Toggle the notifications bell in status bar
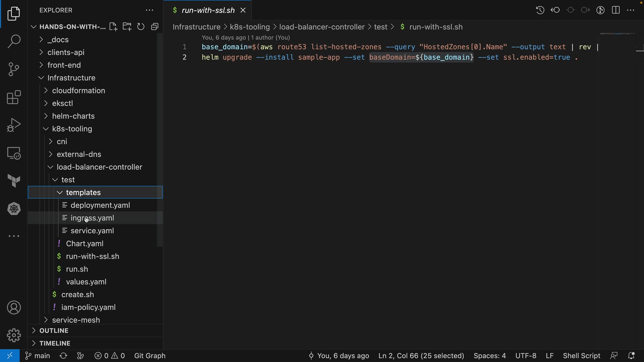 (631, 356)
